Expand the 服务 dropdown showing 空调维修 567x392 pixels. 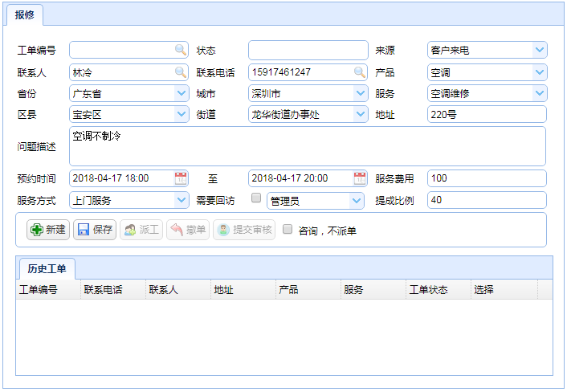coord(540,93)
